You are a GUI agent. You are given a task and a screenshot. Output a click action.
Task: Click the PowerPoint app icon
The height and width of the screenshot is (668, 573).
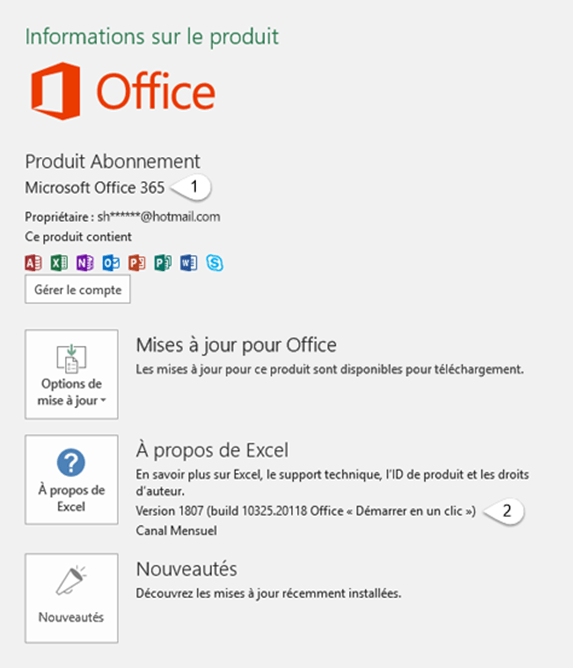coord(137,263)
